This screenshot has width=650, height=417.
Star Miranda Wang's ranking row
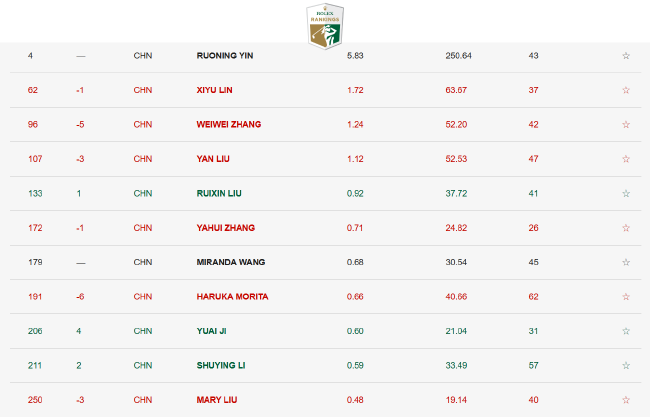[x=626, y=262]
